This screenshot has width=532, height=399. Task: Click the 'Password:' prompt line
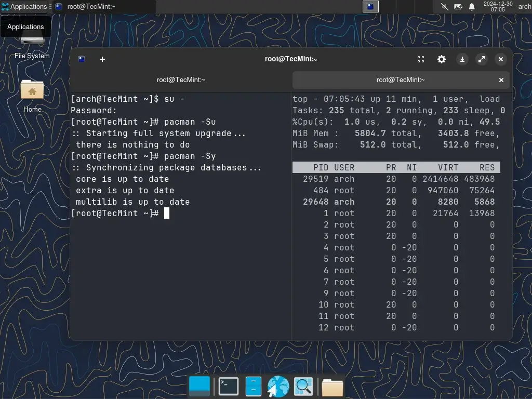pyautogui.click(x=94, y=111)
